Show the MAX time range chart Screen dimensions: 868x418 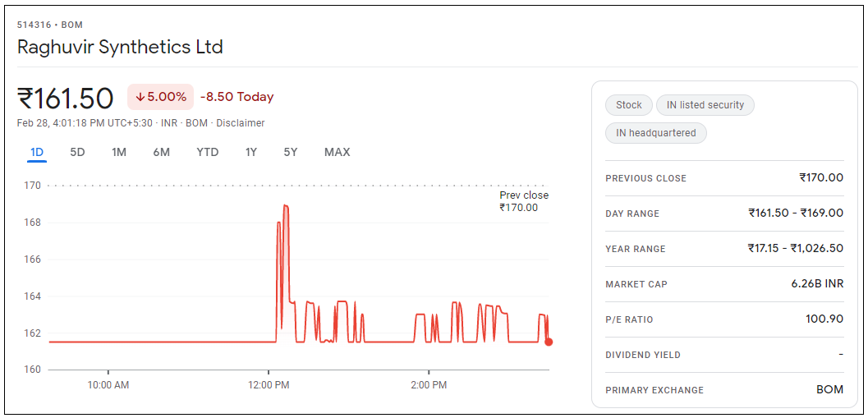tap(337, 152)
